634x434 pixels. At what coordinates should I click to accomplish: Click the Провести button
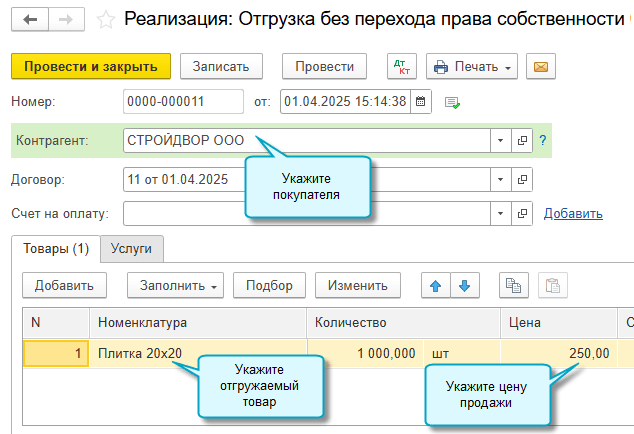click(324, 66)
